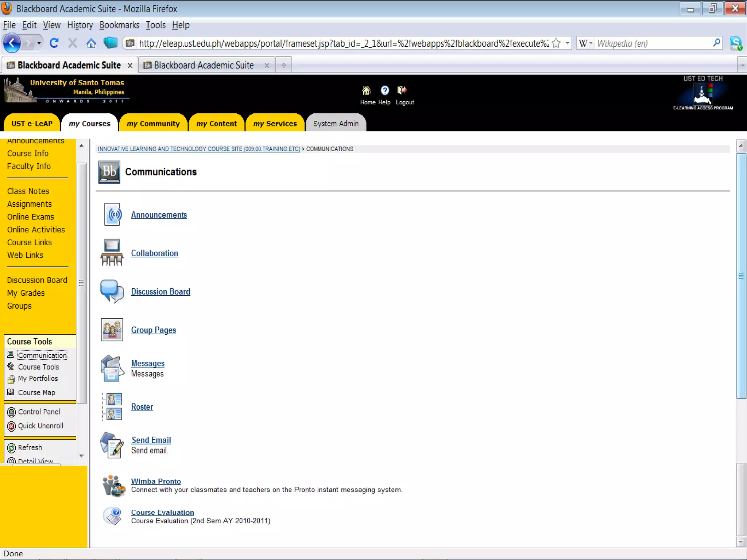Click the main content vertical scrollbar thumb
Image resolution: width=747 pixels, height=560 pixels.
[x=740, y=276]
